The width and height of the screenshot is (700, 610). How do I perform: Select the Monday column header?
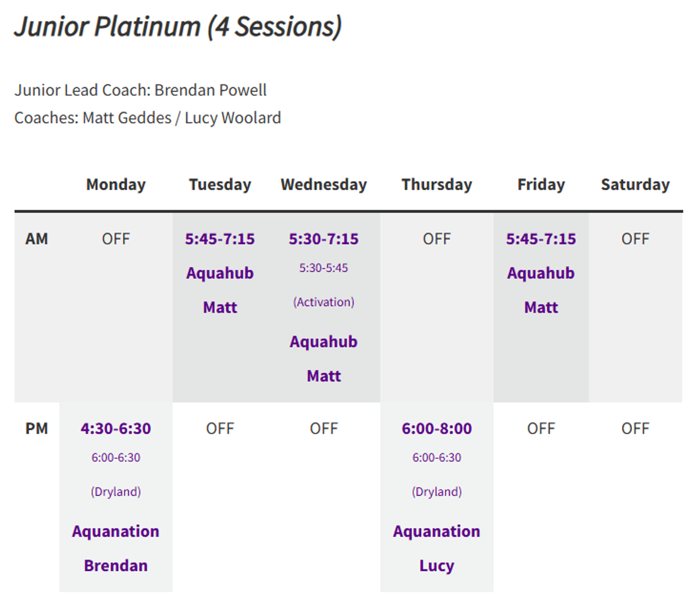pyautogui.click(x=116, y=184)
